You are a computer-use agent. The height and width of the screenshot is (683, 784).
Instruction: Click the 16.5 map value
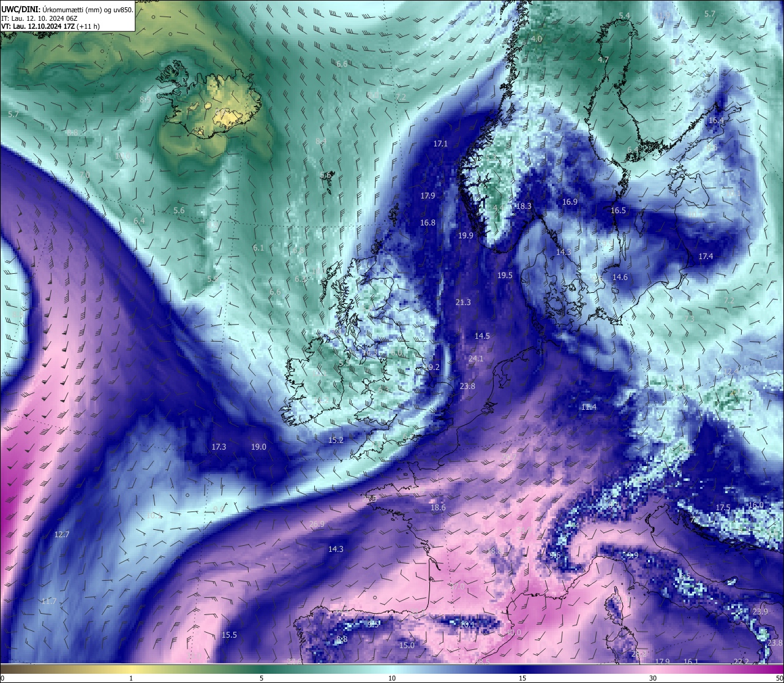(x=618, y=210)
